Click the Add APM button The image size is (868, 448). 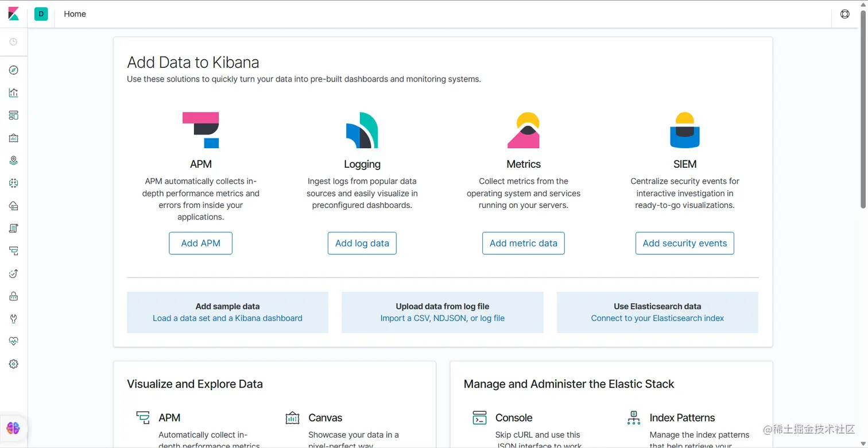click(x=200, y=243)
